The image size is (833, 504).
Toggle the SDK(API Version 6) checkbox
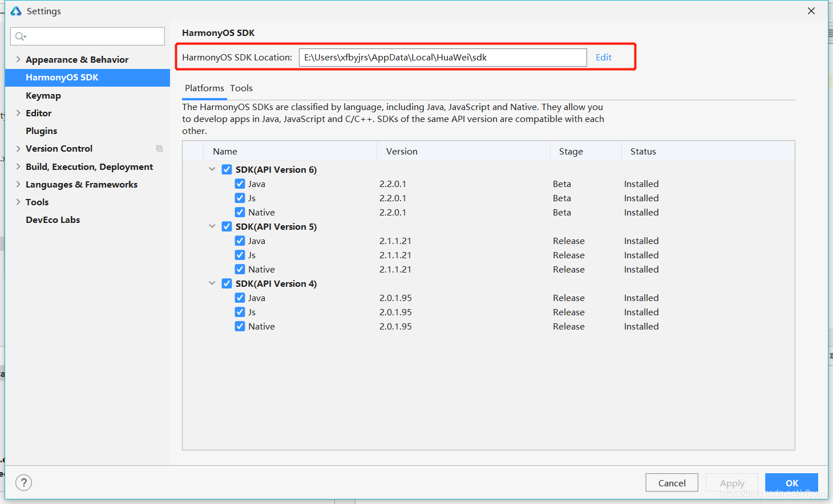coord(227,169)
